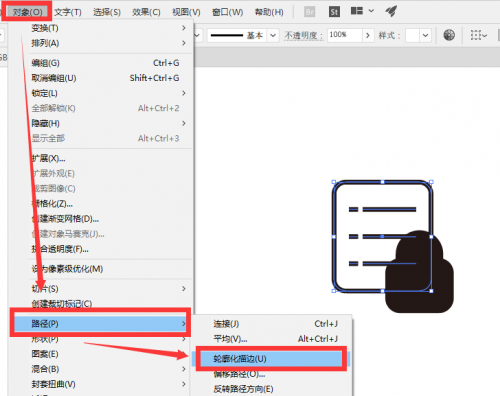This screenshot has height=396, width=500.
Task: Expand the opacity slider arrow
Action: [368, 35]
